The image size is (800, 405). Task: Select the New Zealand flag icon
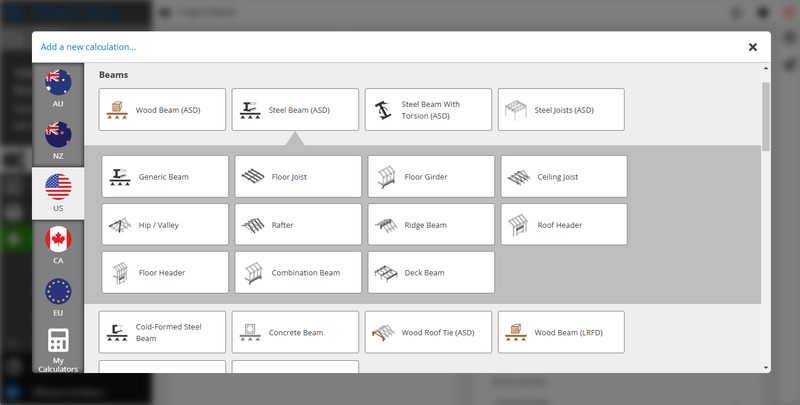click(58, 135)
